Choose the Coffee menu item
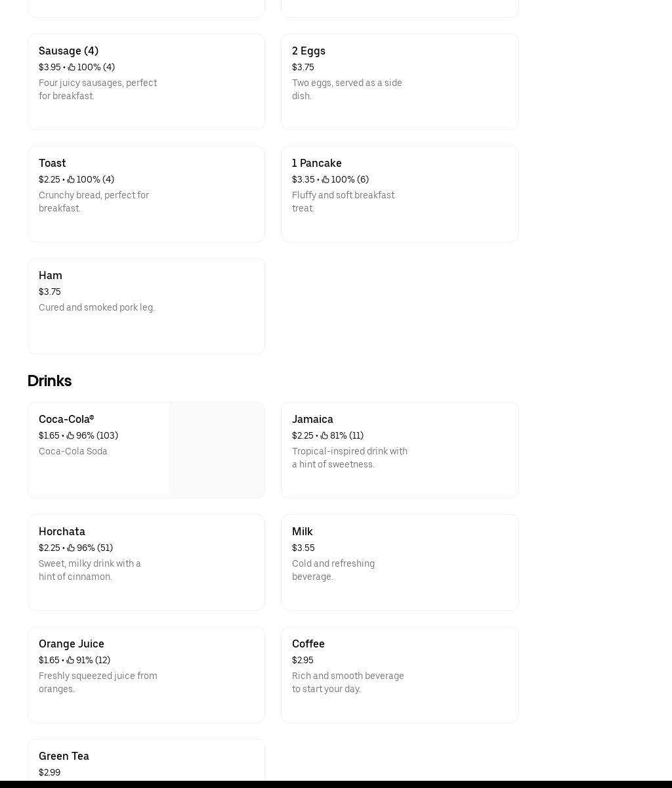The image size is (672, 788). pos(400,674)
